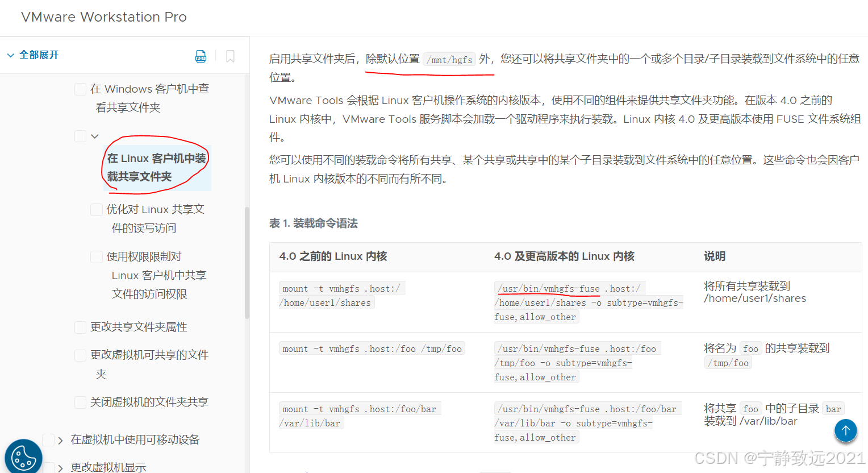Collapse the chevron above 在 Linux 客户机中装载共享文件夹
The width and height of the screenshot is (868, 473).
[x=95, y=136]
